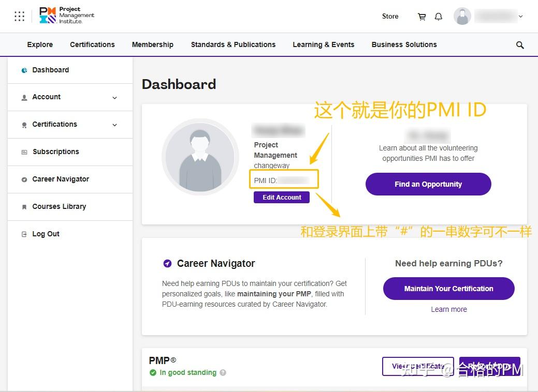Click the Career Navigator card compass icon
Image resolution: width=538 pixels, height=392 pixels.
tap(167, 264)
